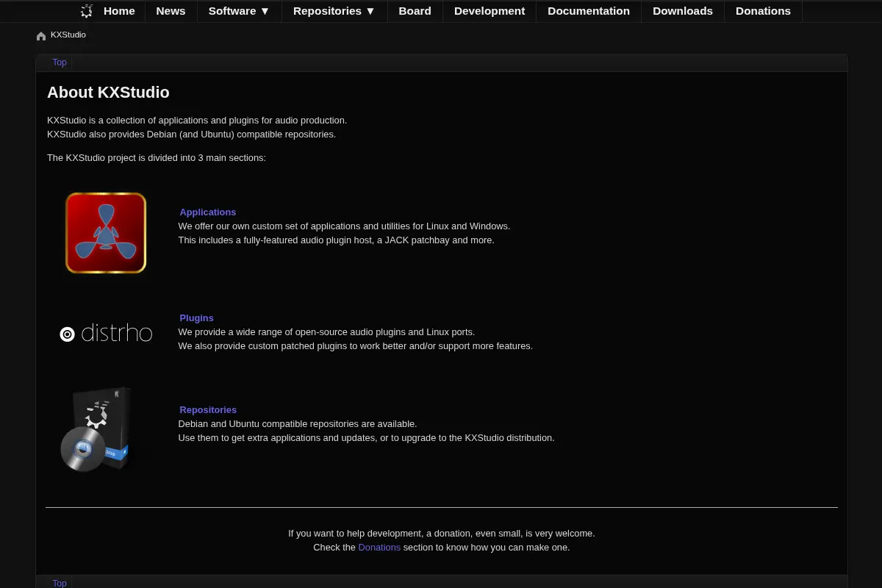The height and width of the screenshot is (588, 882).
Task: Open the Documentation page
Action: [589, 11]
